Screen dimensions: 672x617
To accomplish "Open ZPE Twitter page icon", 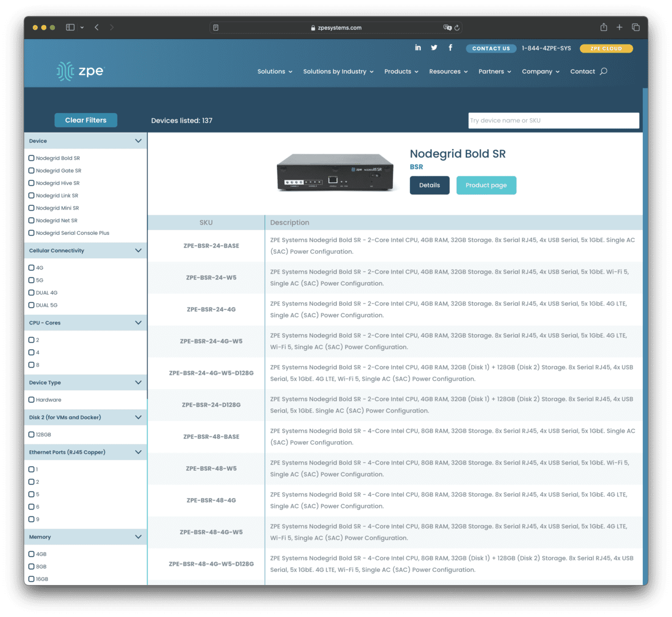I will click(x=434, y=48).
